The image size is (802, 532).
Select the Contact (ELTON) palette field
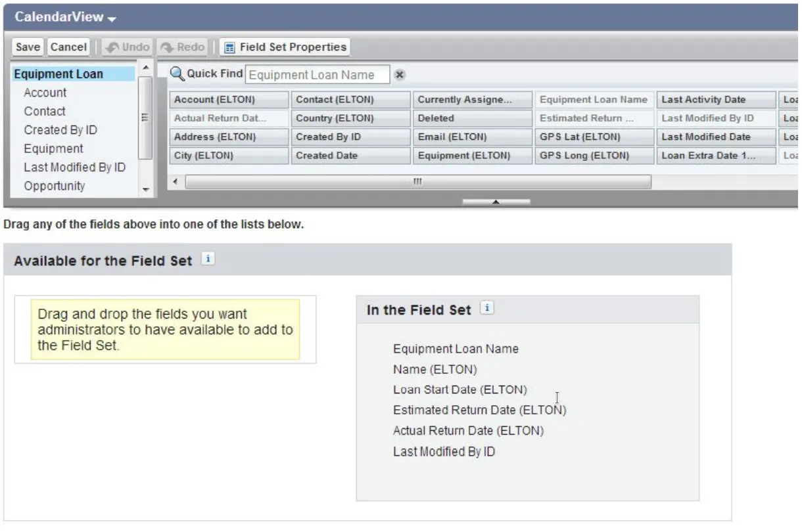(x=351, y=100)
